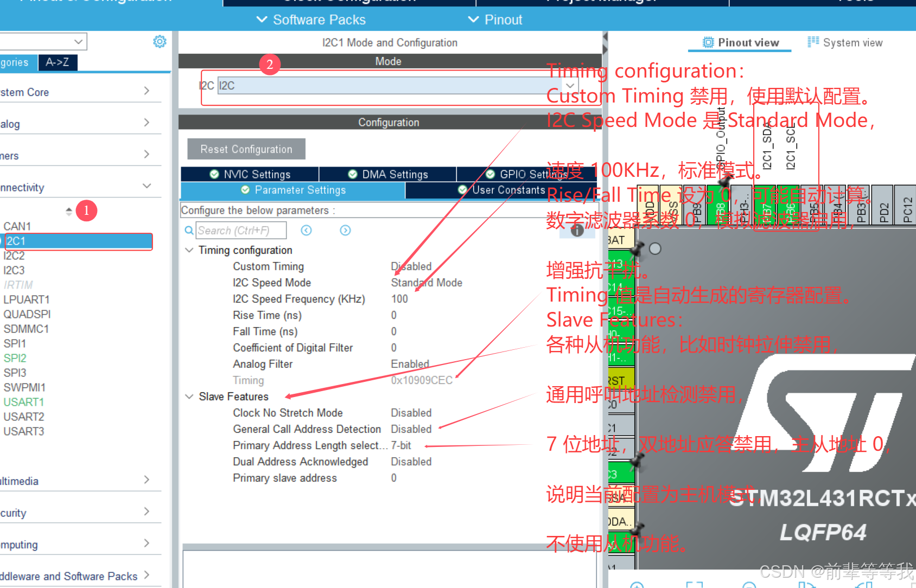The height and width of the screenshot is (588, 916).
Task: Click the parameter search magnifier icon
Action: (189, 231)
